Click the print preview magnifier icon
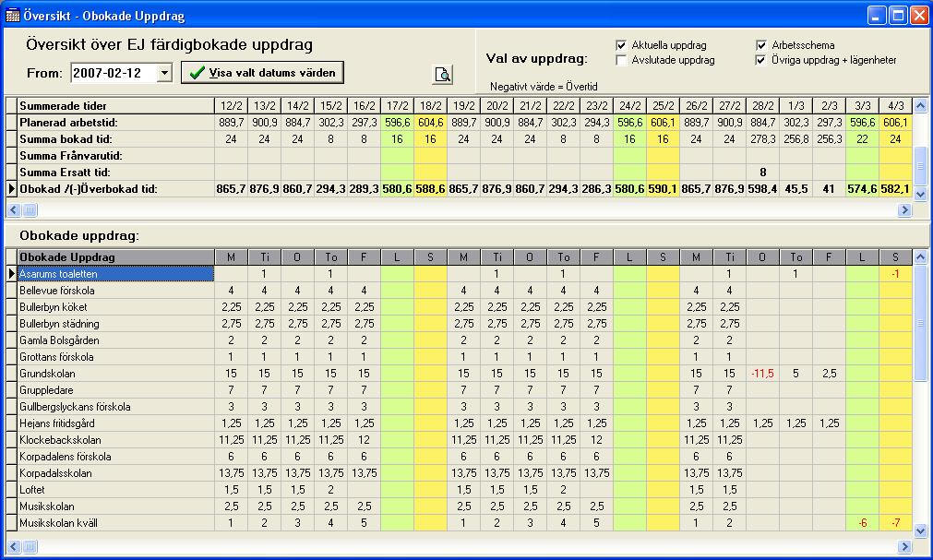 [x=443, y=75]
